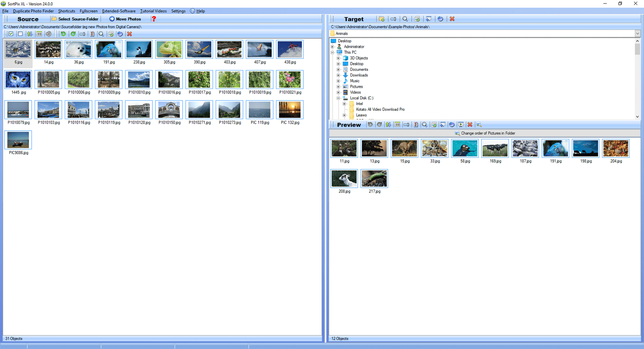
Task: Click the slideshow play icon in Preview toolbar
Action: click(461, 125)
